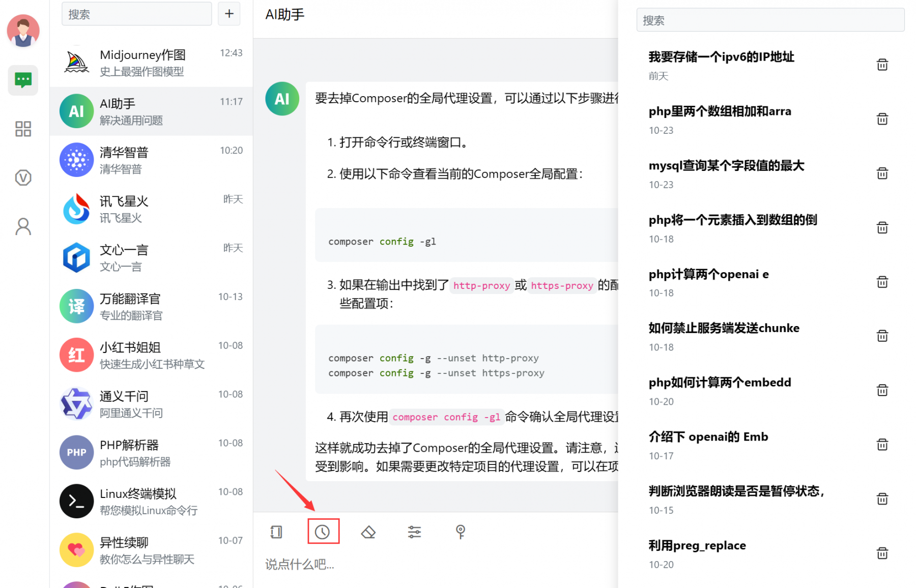
Task: Open the PHP解析器 chat
Action: (151, 453)
